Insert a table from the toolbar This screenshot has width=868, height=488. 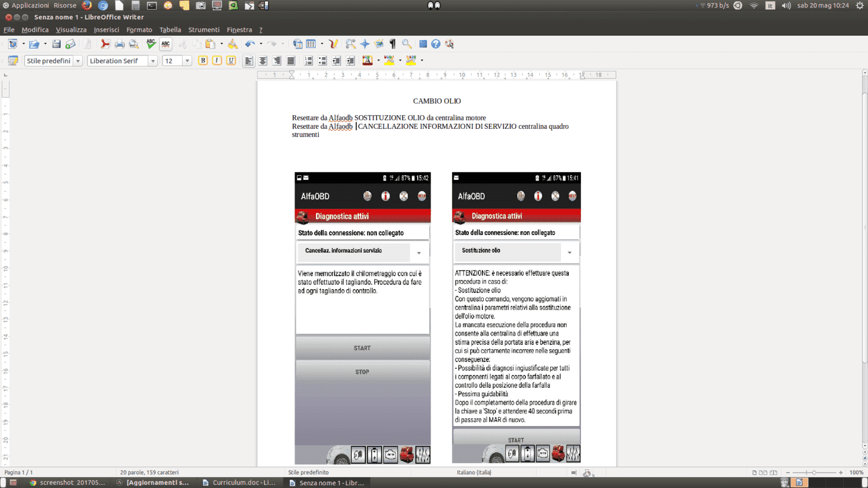click(311, 44)
